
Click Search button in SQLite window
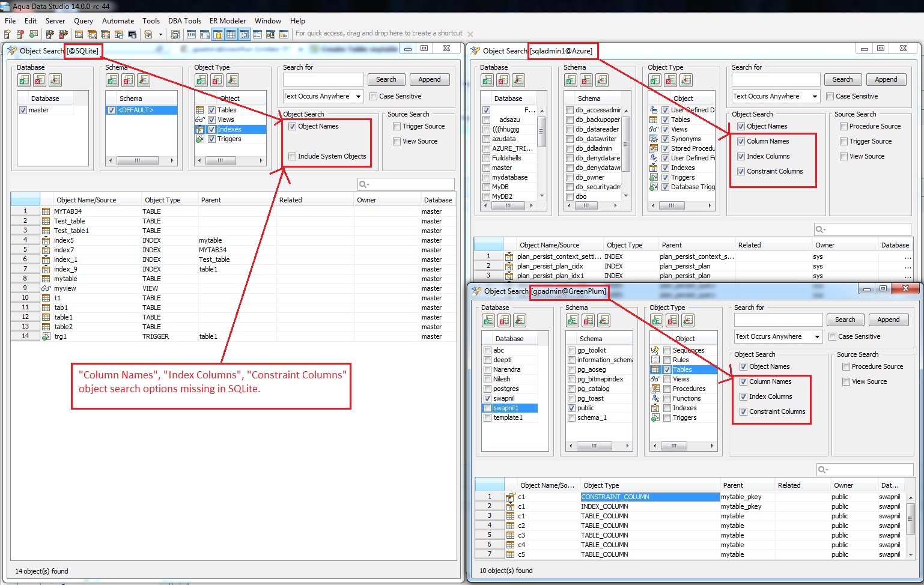click(x=386, y=79)
